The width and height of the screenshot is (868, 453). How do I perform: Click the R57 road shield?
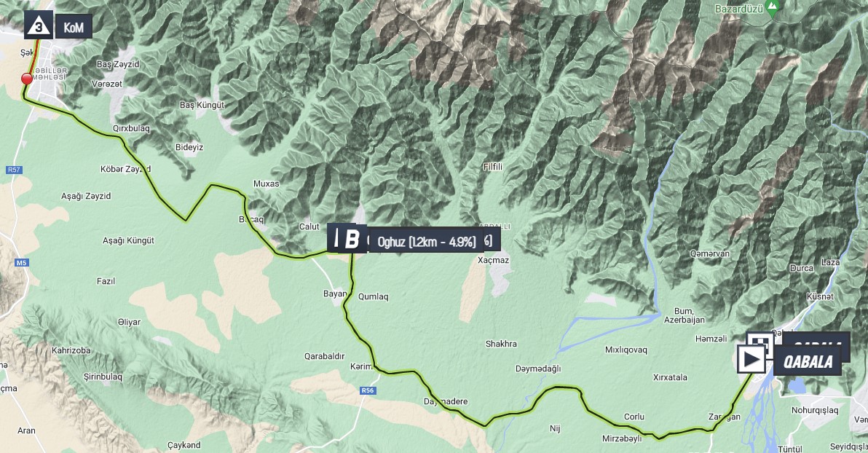[x=15, y=170]
